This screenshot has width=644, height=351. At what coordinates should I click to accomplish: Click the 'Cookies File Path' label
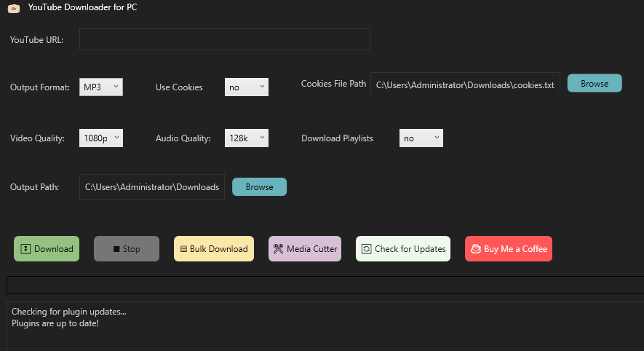point(333,84)
